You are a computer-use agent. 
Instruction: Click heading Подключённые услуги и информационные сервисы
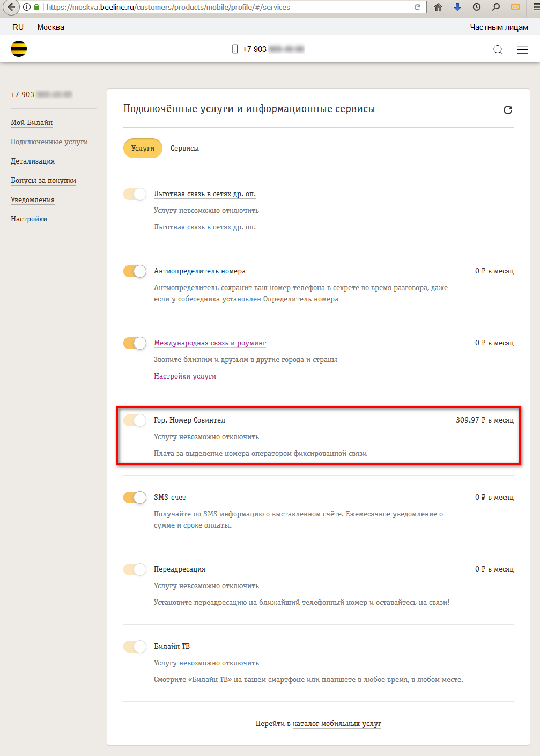pyautogui.click(x=249, y=109)
